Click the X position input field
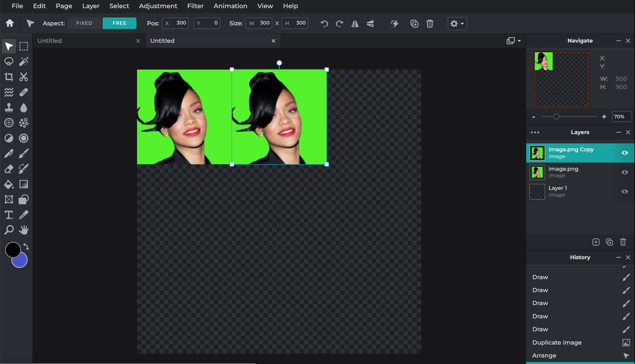The width and height of the screenshot is (635, 364). [x=175, y=23]
